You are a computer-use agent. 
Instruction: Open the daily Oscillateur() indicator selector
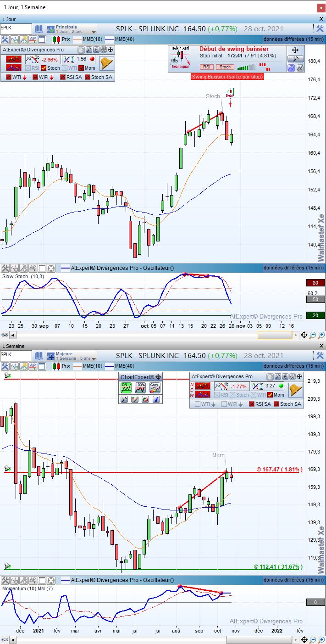117,268
